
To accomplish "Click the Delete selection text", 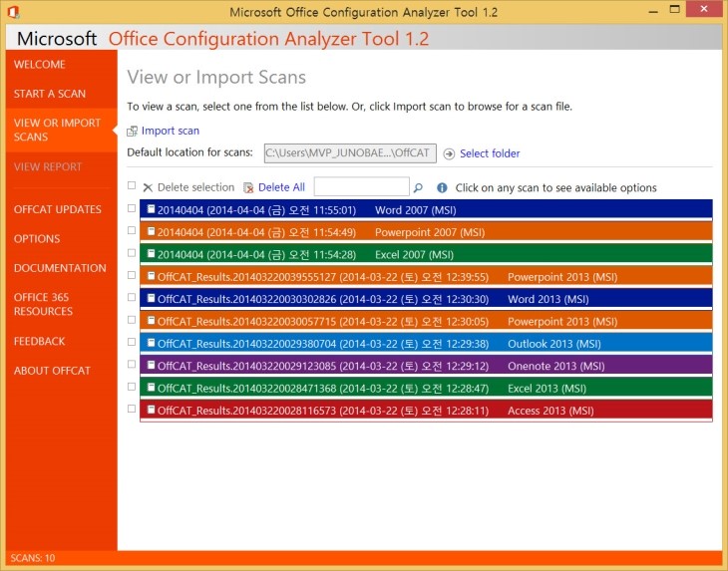I will tap(195, 187).
